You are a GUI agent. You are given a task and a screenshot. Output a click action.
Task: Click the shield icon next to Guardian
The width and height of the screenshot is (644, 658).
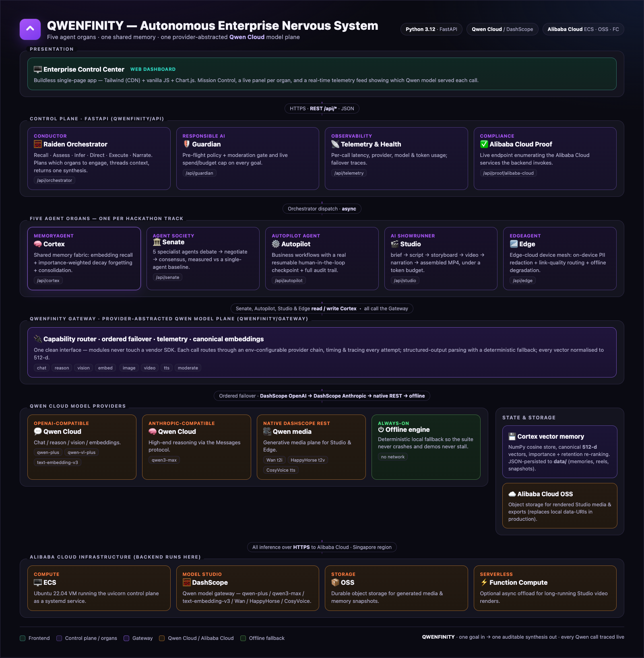coord(186,144)
